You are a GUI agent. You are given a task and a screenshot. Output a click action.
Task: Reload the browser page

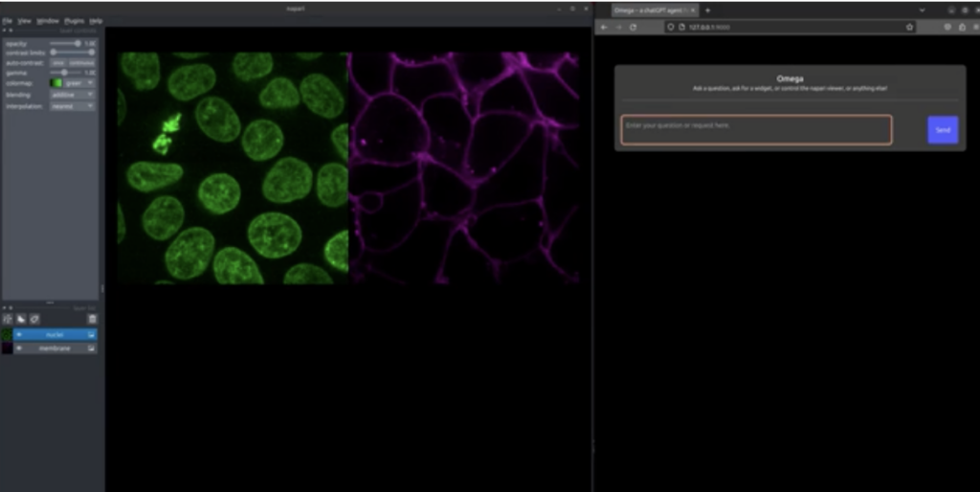click(634, 27)
